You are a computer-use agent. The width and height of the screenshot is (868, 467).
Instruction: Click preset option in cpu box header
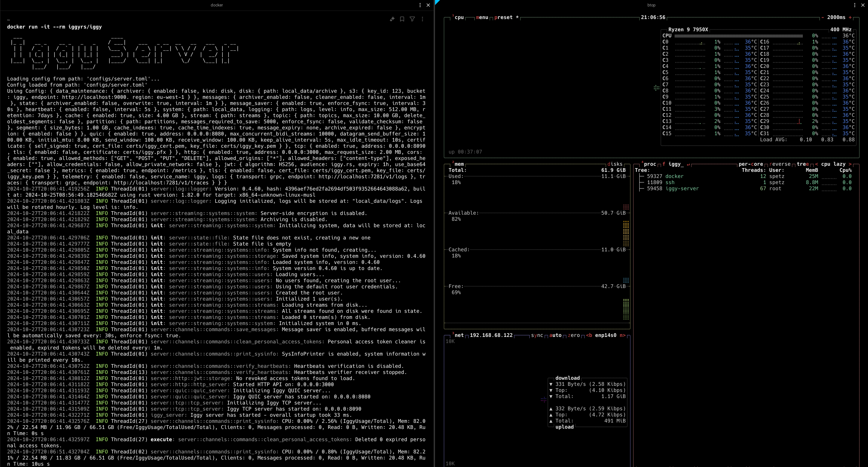click(x=503, y=17)
